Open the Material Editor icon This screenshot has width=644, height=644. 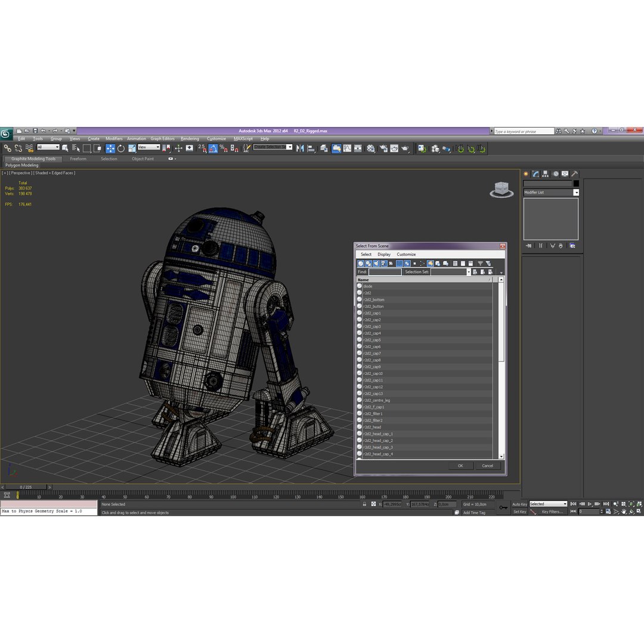[370, 148]
